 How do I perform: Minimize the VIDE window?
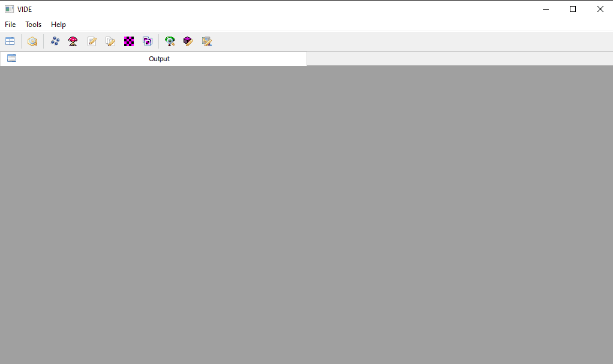tap(546, 9)
